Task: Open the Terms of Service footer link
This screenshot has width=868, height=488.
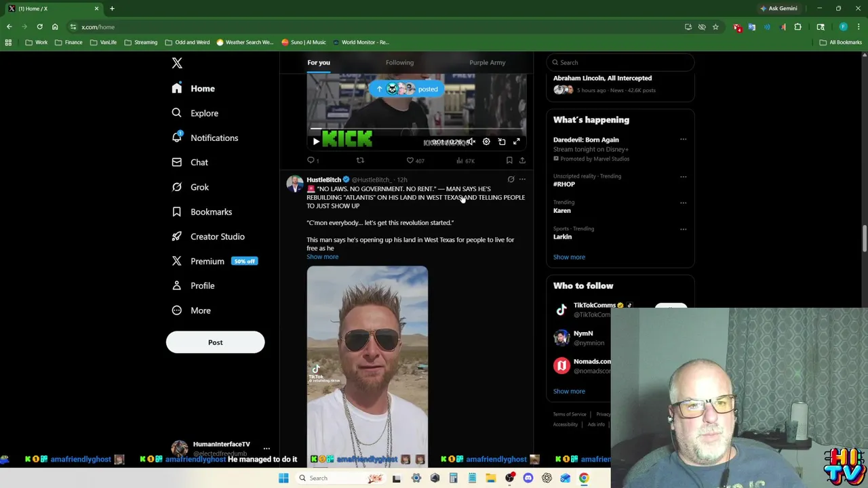Action: (570, 414)
